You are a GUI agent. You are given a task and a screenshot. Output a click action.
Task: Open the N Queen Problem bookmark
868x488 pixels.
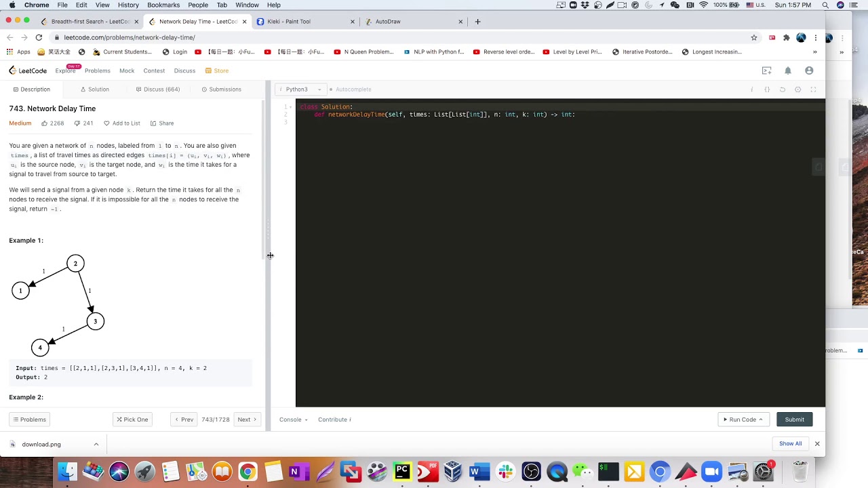click(x=363, y=52)
